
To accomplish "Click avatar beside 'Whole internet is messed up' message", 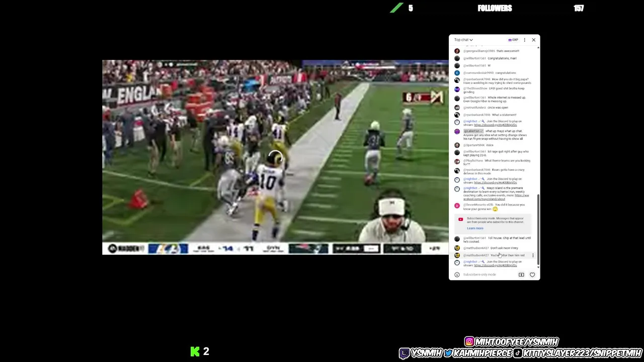I will click(457, 98).
